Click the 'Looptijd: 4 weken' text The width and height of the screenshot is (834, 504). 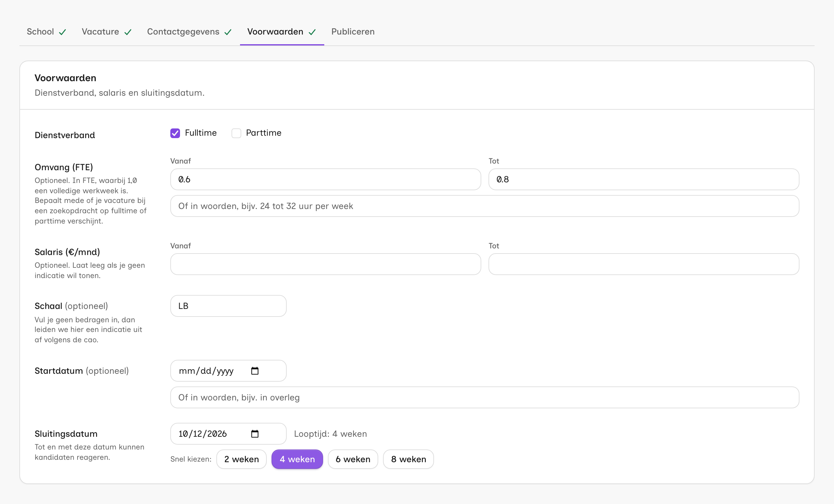(x=330, y=434)
